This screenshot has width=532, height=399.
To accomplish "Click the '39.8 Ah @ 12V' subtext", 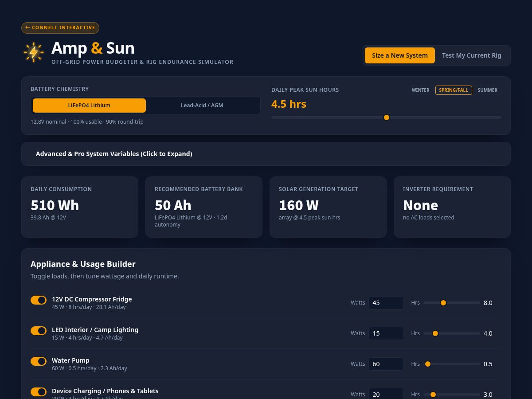I will point(48,218).
